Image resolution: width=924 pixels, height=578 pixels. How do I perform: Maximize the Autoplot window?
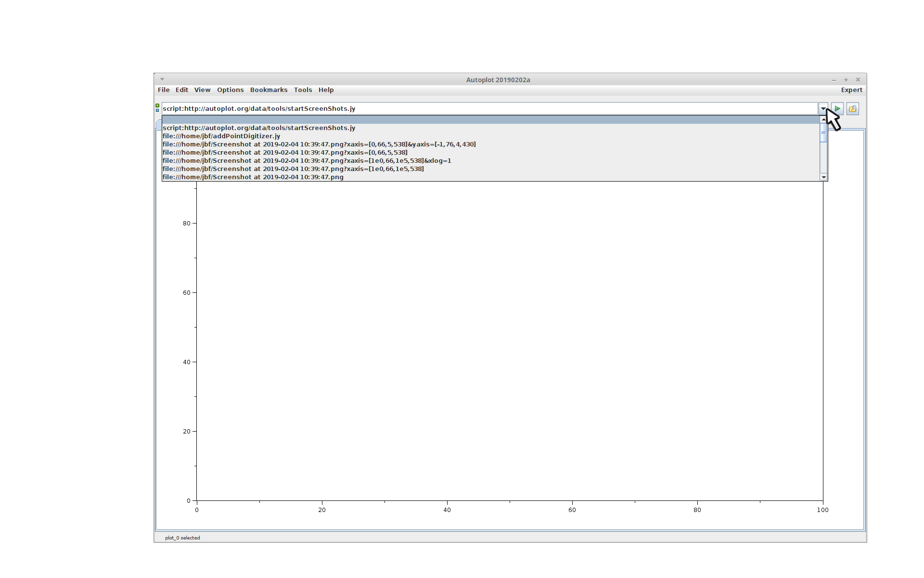[846, 80]
